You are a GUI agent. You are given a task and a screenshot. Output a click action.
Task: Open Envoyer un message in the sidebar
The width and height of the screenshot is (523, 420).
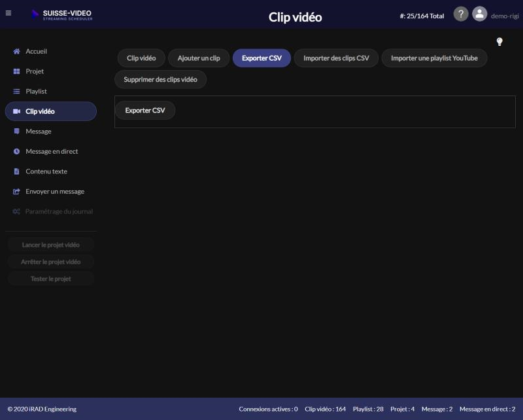click(51, 192)
